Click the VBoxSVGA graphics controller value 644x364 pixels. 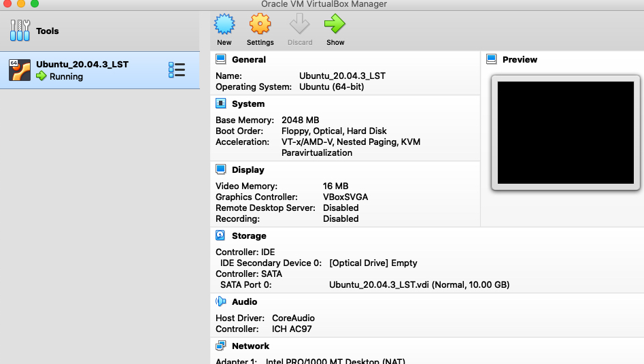pyautogui.click(x=345, y=197)
